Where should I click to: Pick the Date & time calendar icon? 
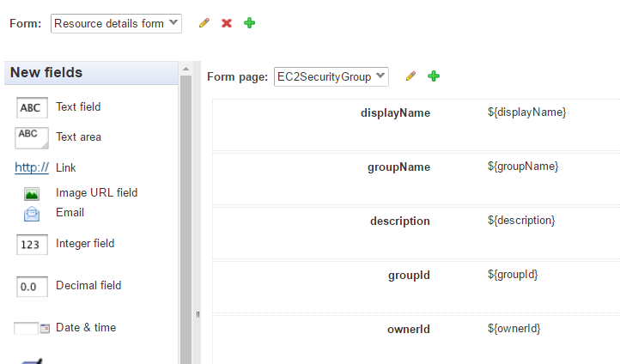pos(32,329)
